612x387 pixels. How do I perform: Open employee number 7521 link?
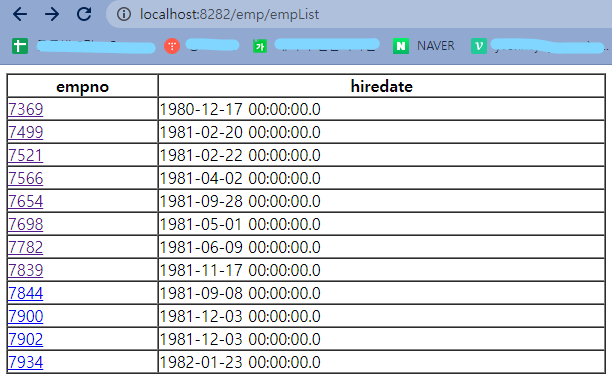pos(25,155)
